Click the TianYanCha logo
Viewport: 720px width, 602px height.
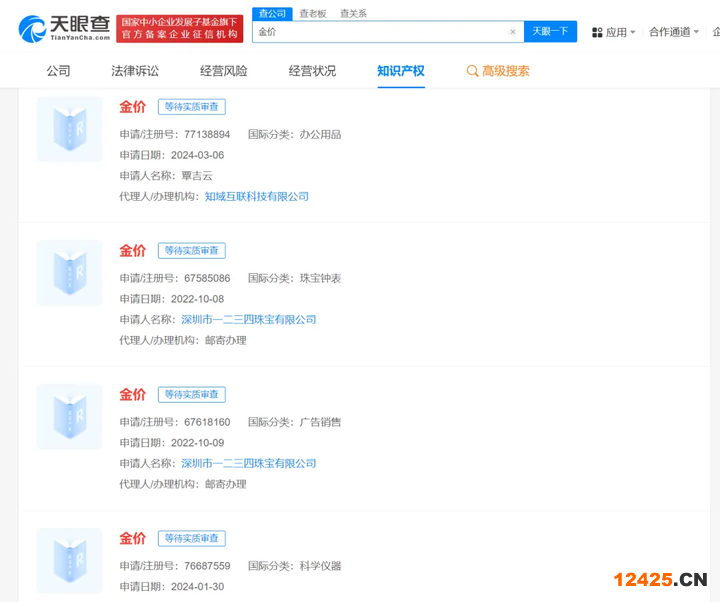pos(64,30)
